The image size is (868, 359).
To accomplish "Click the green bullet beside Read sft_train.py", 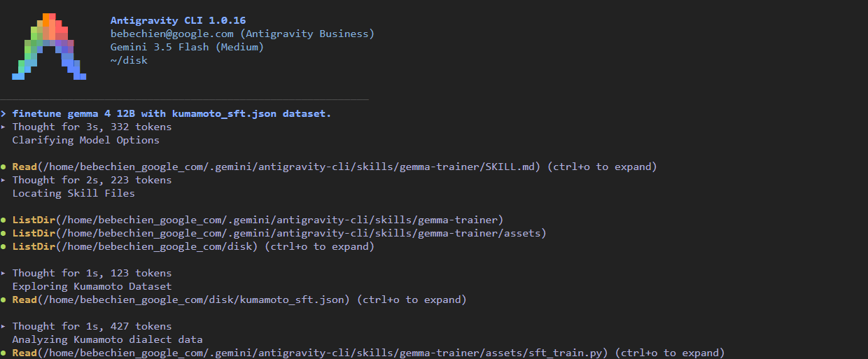I will click(x=3, y=353).
